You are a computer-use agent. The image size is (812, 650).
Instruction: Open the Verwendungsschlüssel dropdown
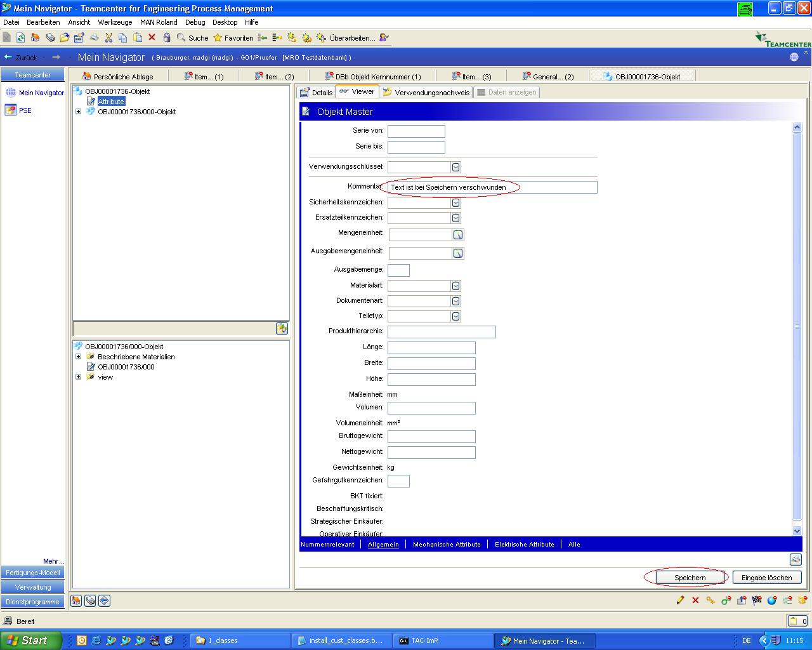point(455,167)
